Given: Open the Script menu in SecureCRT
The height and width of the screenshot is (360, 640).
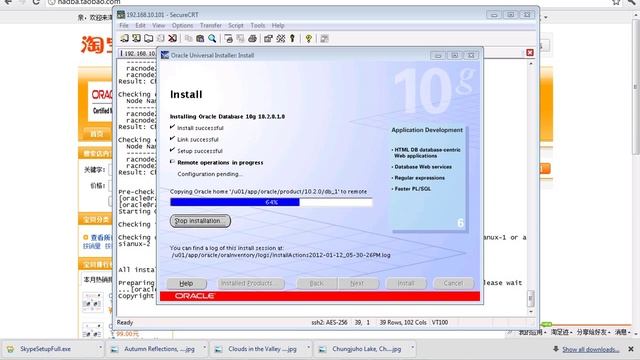Looking at the screenshot, I should [x=236, y=25].
